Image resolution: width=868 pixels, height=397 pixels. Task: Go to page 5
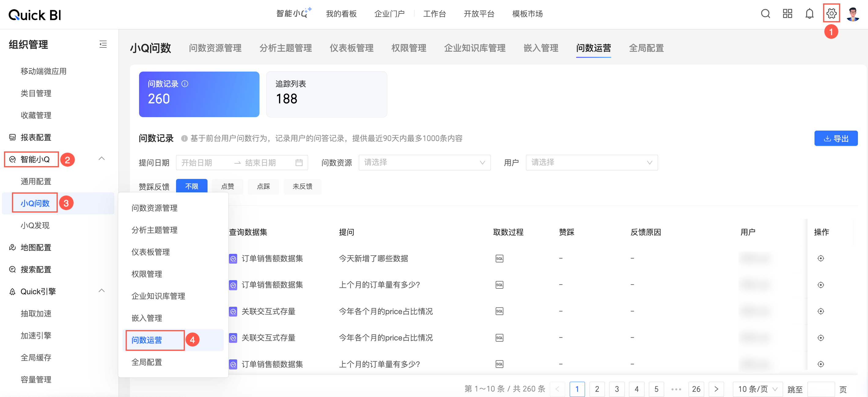[x=657, y=389]
